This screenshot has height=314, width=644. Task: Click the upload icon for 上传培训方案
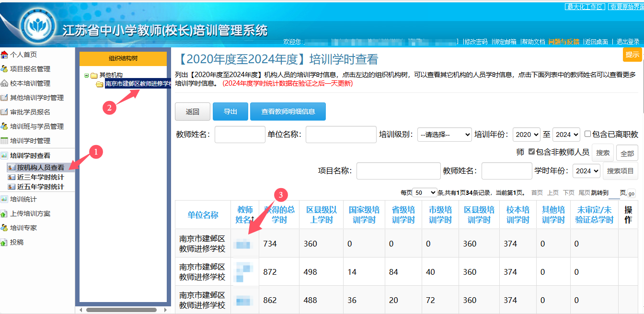click(5, 213)
